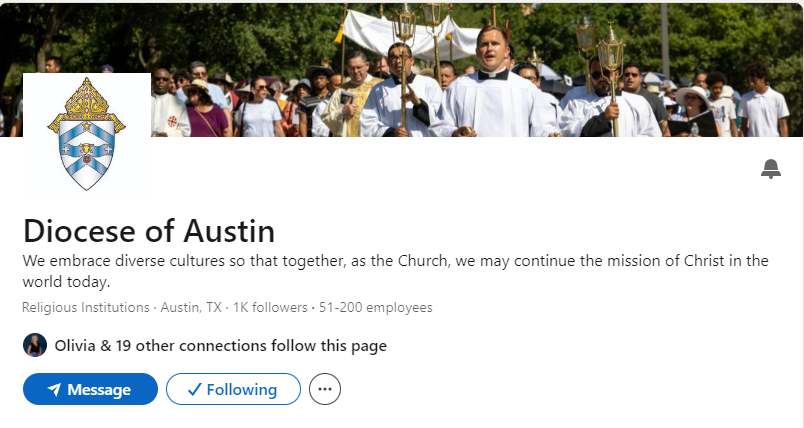This screenshot has height=428, width=804.
Task: Click the 51-200 employees text
Action: pyautogui.click(x=375, y=308)
